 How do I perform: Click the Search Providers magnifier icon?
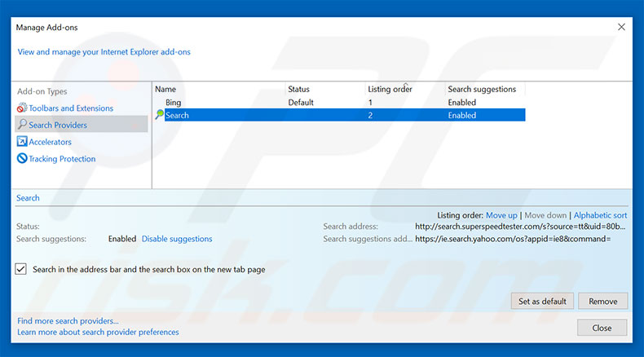tap(22, 124)
